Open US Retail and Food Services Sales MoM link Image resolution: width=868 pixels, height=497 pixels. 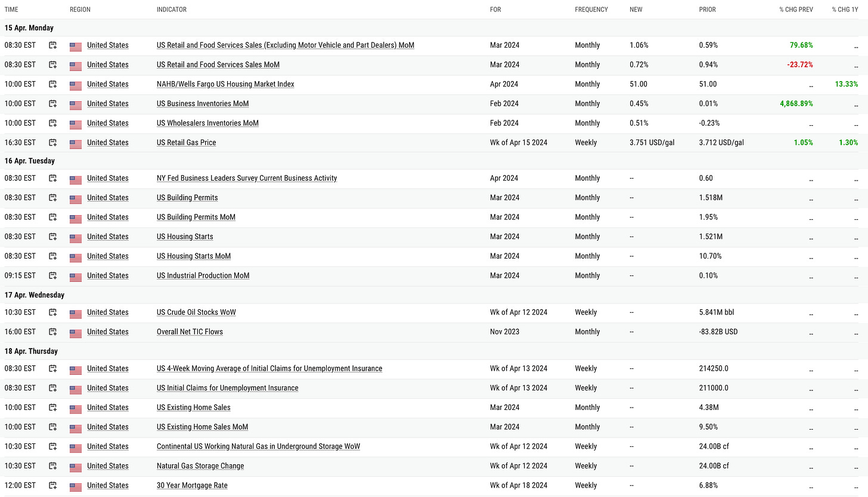point(218,64)
